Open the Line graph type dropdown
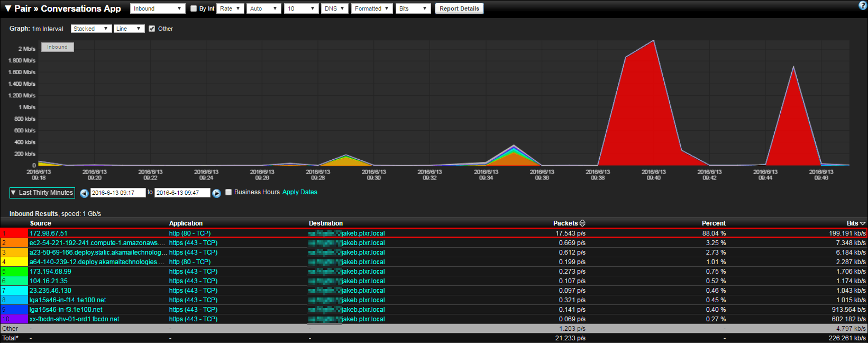 [x=129, y=29]
